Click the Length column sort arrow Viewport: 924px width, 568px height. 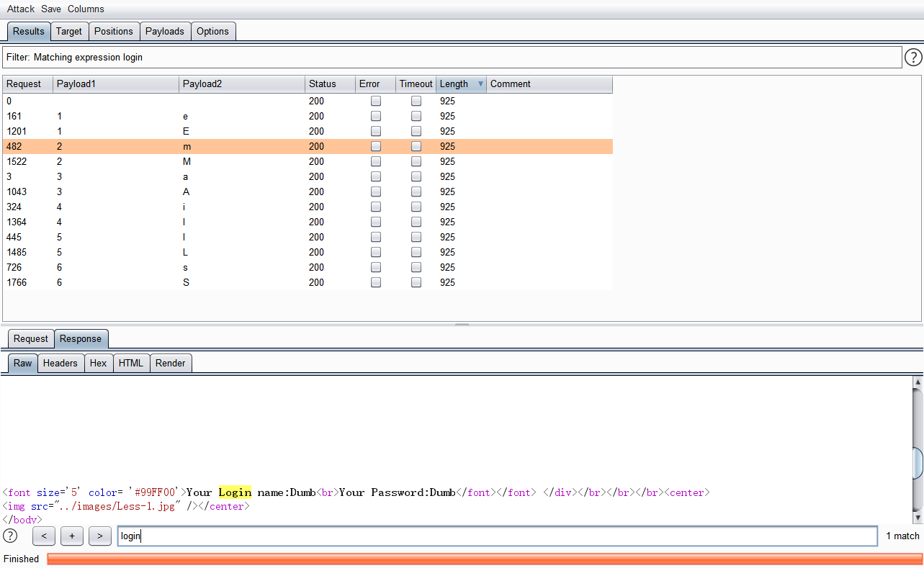(480, 84)
